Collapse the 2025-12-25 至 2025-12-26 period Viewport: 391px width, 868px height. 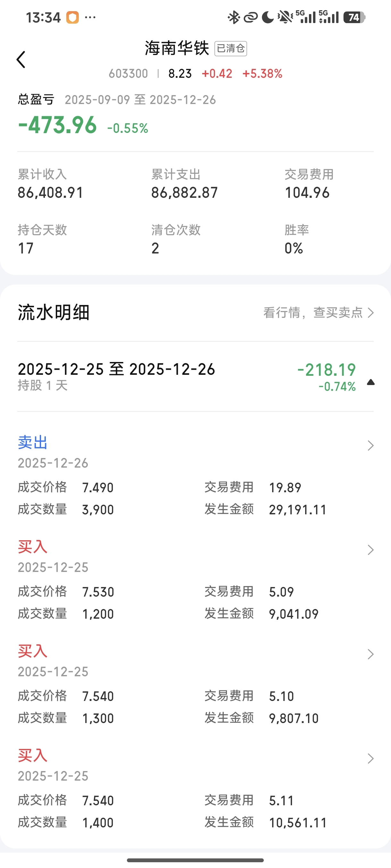(371, 382)
